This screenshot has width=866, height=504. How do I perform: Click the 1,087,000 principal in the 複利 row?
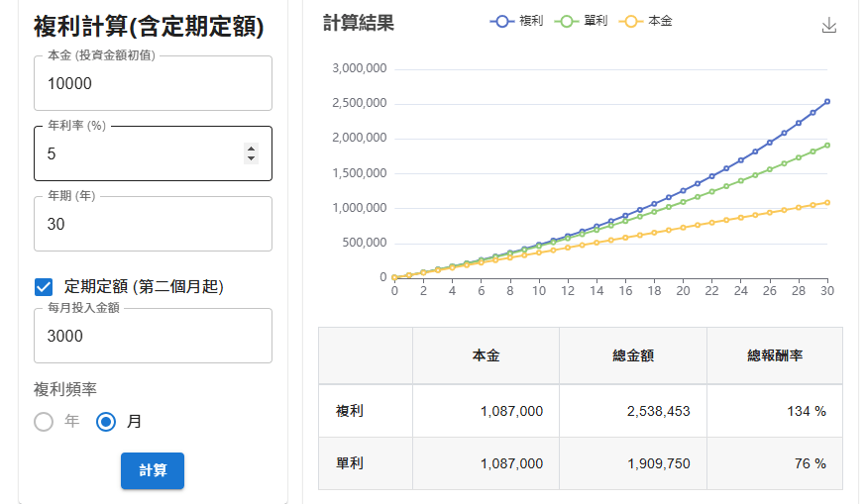[487, 411]
